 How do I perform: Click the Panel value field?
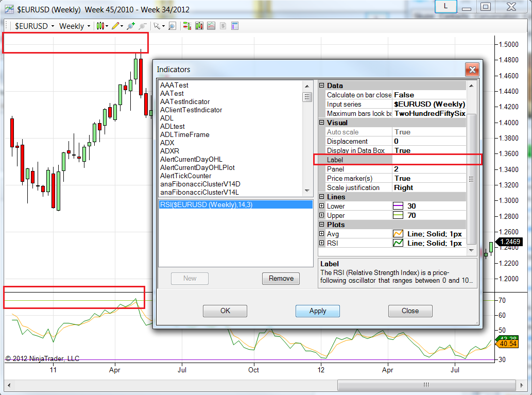(x=429, y=169)
